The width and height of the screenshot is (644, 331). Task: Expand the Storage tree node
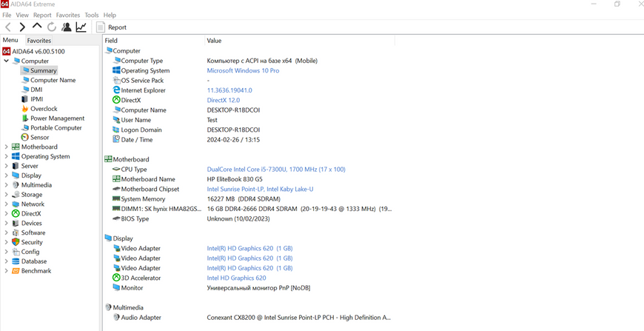click(x=6, y=195)
